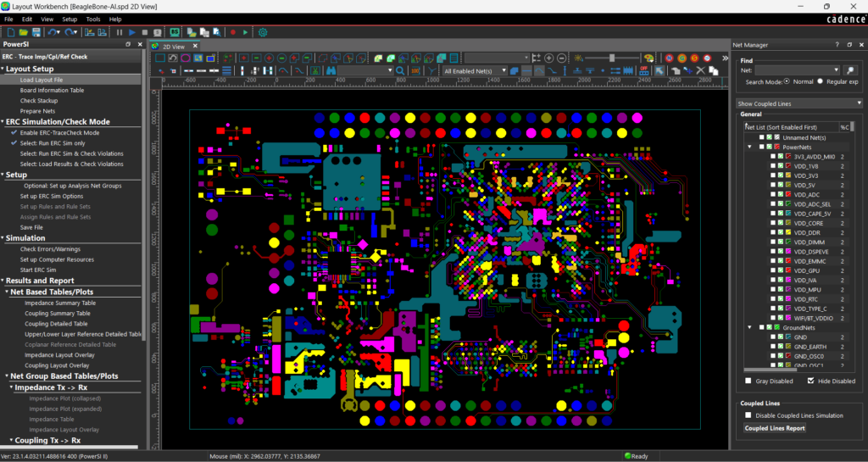
Task: Click the red S circle icon
Action: tap(695, 58)
